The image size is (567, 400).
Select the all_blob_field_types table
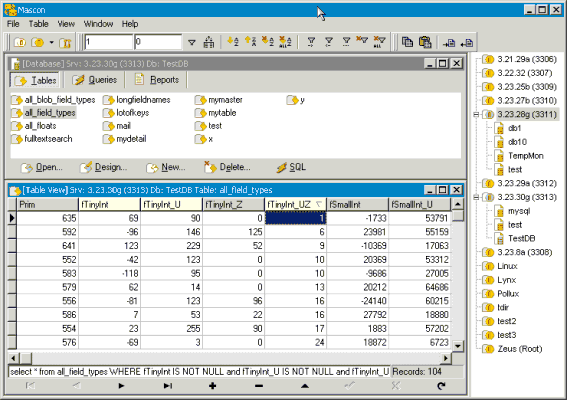coord(53,100)
